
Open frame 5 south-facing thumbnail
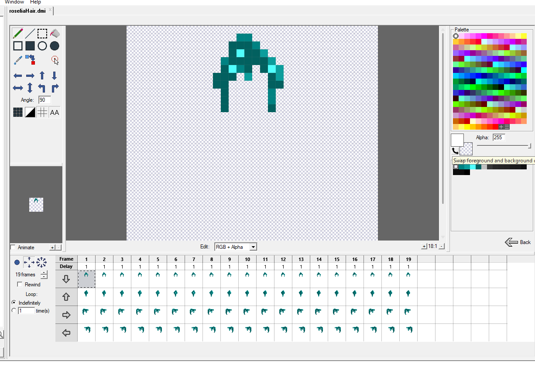point(158,279)
